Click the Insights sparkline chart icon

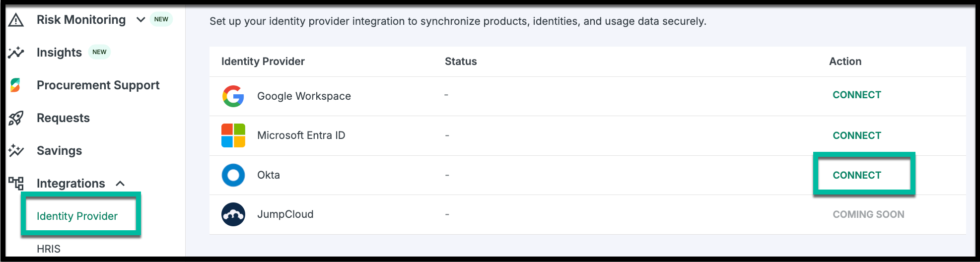click(16, 52)
